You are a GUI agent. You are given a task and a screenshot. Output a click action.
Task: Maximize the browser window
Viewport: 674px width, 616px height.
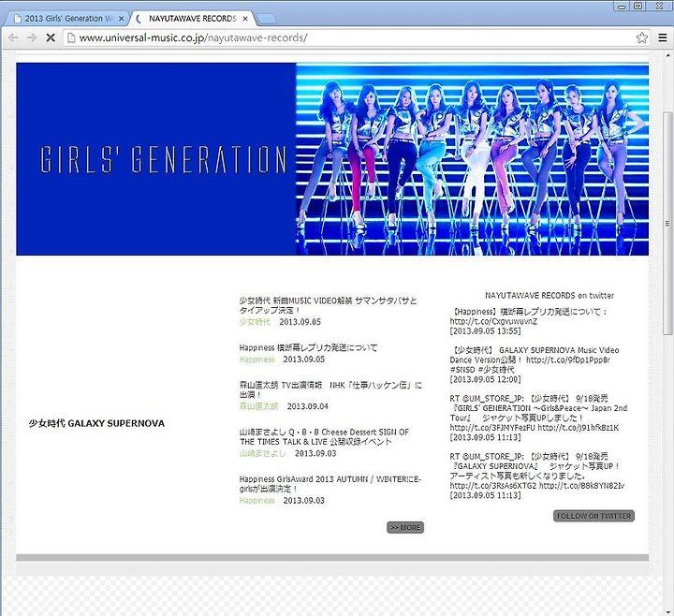[x=638, y=6]
